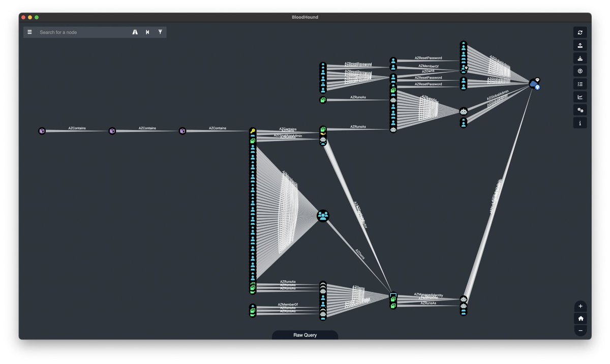Image resolution: width=610 pixels, height=364 pixels.
Task: Click the Import Graph circled-arrow icon
Action: [x=580, y=71]
